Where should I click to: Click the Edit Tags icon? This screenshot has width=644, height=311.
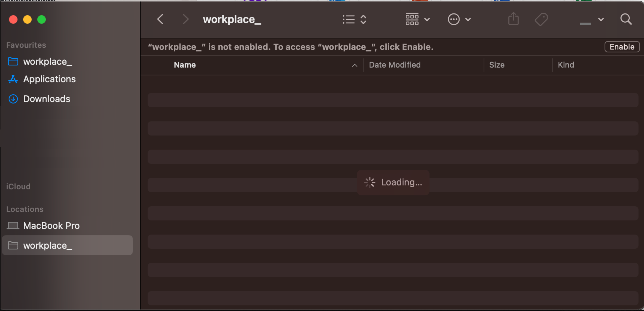tap(541, 19)
